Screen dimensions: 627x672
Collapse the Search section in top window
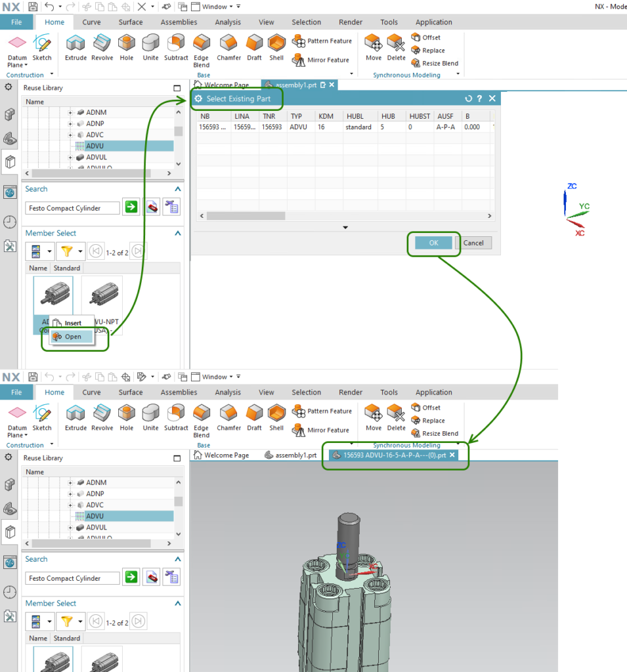click(178, 189)
